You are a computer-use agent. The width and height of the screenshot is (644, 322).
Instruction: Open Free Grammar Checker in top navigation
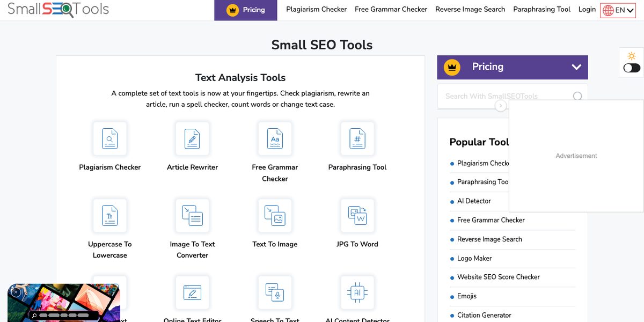click(391, 9)
